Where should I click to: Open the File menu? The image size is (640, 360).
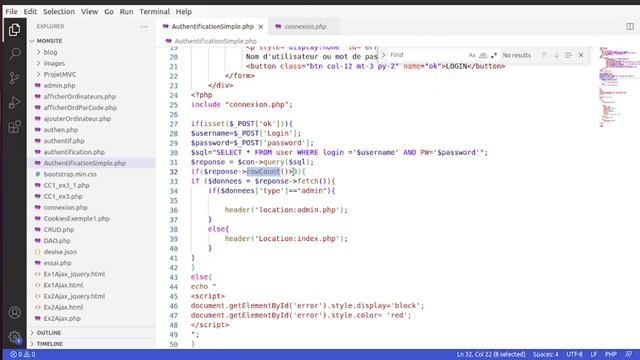[11, 11]
